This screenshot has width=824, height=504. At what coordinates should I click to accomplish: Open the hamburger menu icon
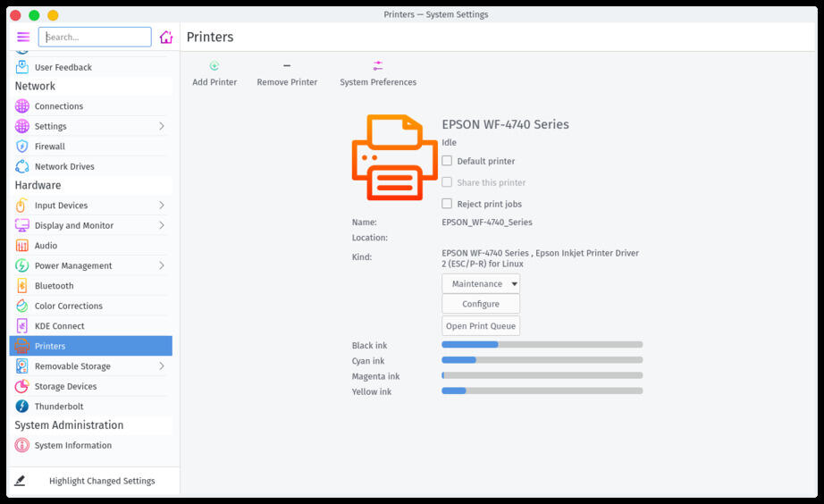tap(23, 37)
